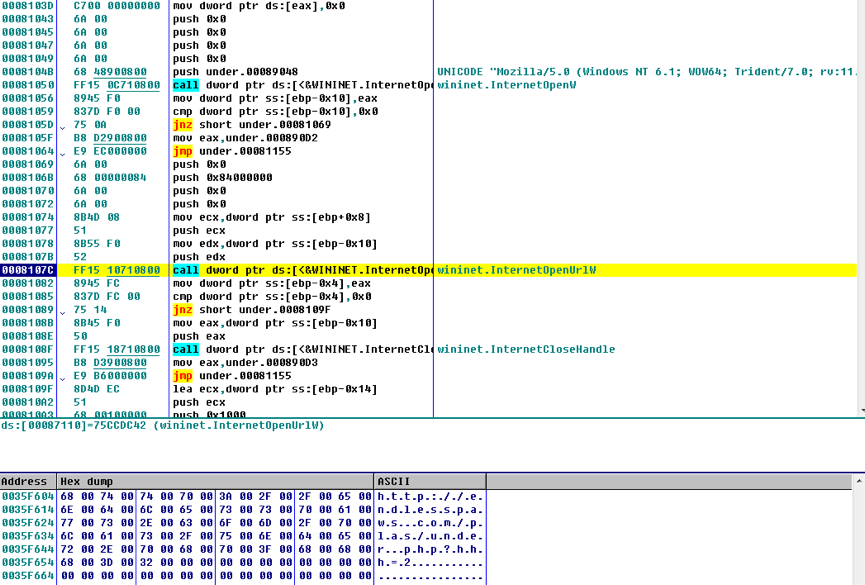Select the "push 0x84000000" instruction
This screenshot has width=865, height=585.
[223, 178]
